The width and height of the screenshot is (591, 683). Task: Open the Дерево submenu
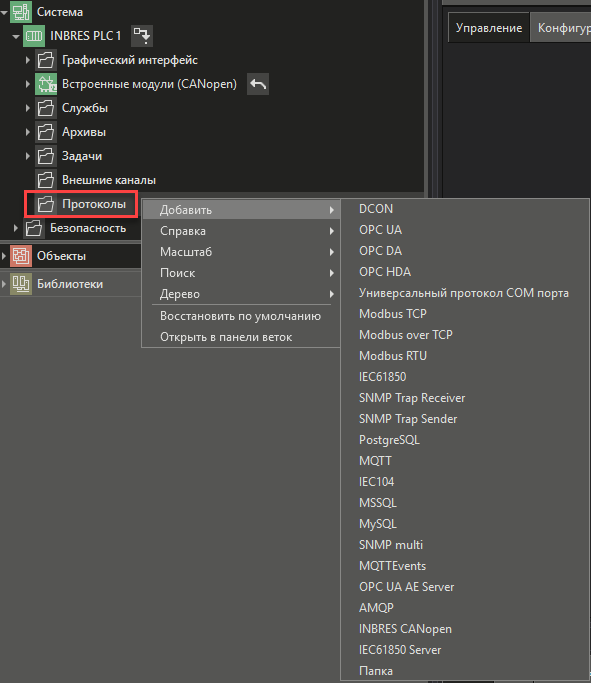tap(241, 294)
